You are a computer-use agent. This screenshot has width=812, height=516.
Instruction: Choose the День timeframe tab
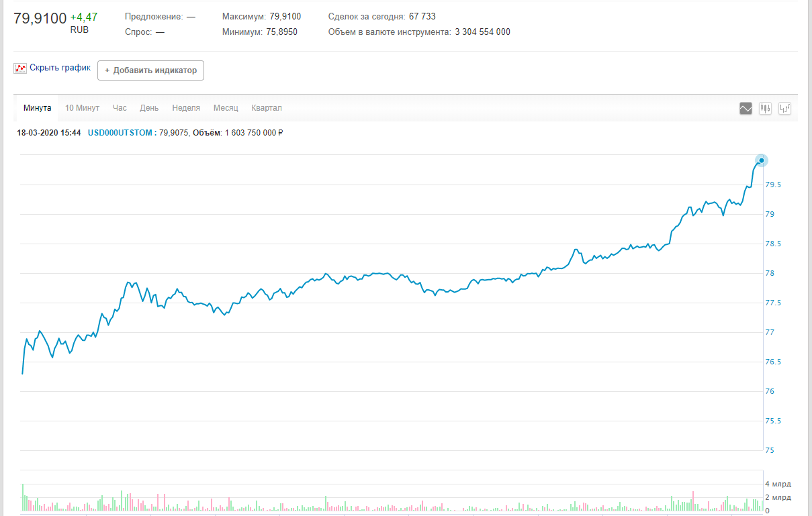point(149,108)
